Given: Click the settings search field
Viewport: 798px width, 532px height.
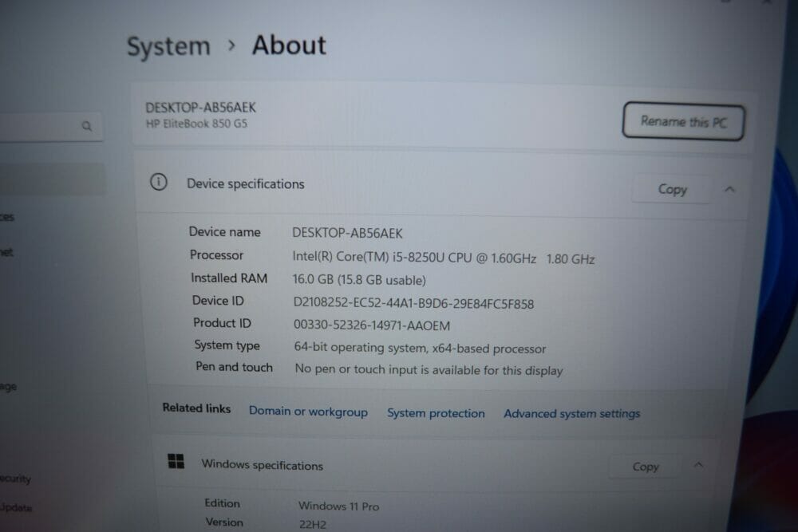Looking at the screenshot, I should 49,126.
